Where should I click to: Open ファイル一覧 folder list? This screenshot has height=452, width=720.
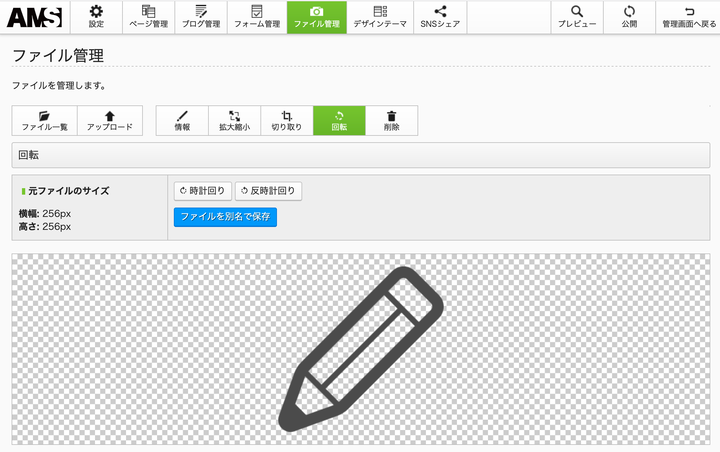coord(44,121)
